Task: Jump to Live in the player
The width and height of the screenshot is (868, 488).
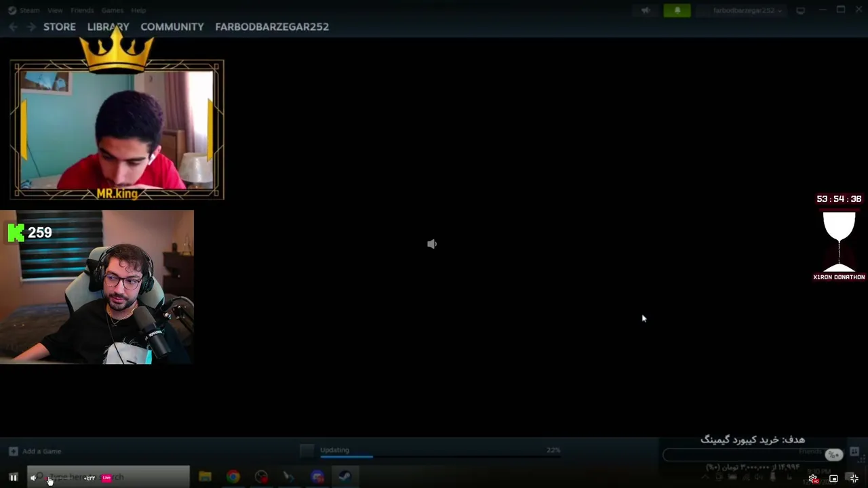Action: 106,478
